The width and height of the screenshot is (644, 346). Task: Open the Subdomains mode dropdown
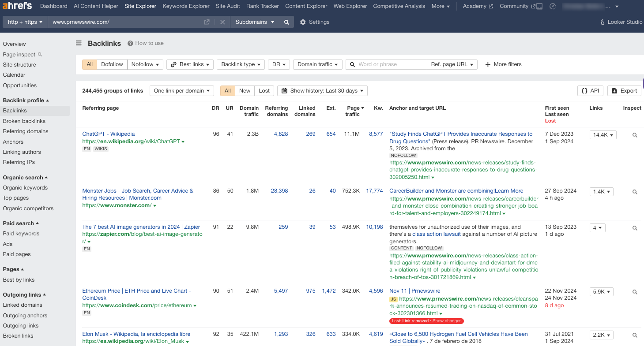point(255,22)
